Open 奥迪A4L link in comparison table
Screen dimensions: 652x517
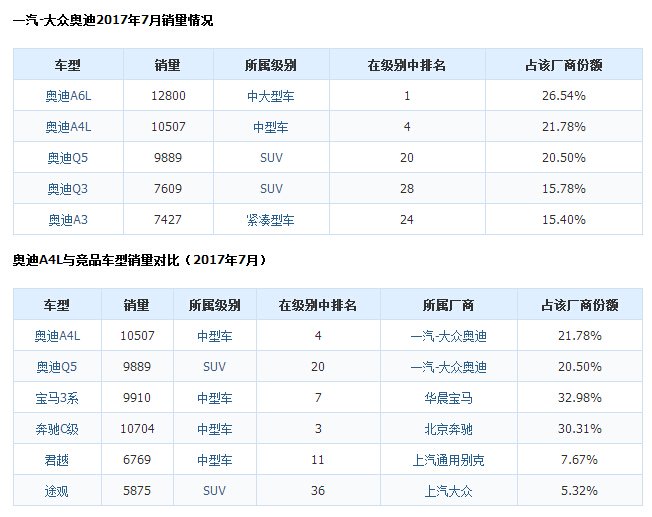57,336
